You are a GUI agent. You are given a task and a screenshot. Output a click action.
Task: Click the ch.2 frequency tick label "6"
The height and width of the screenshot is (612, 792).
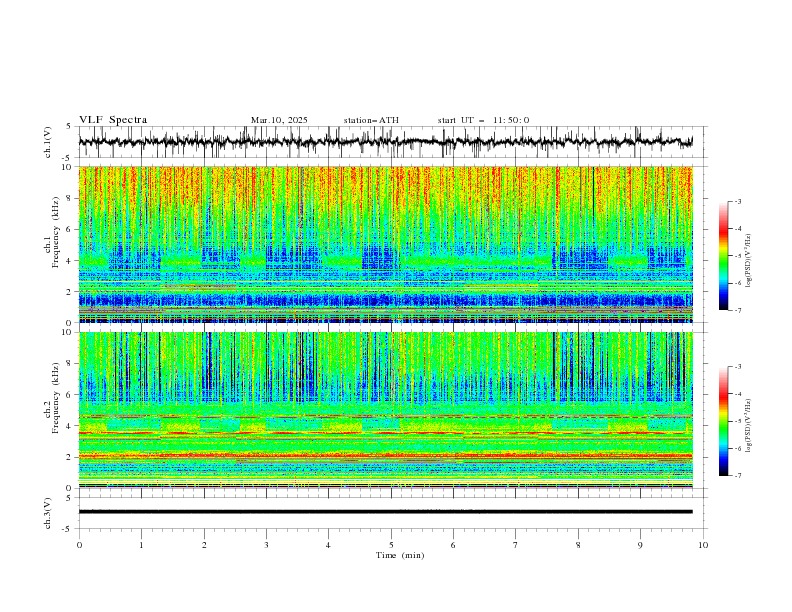click(71, 395)
